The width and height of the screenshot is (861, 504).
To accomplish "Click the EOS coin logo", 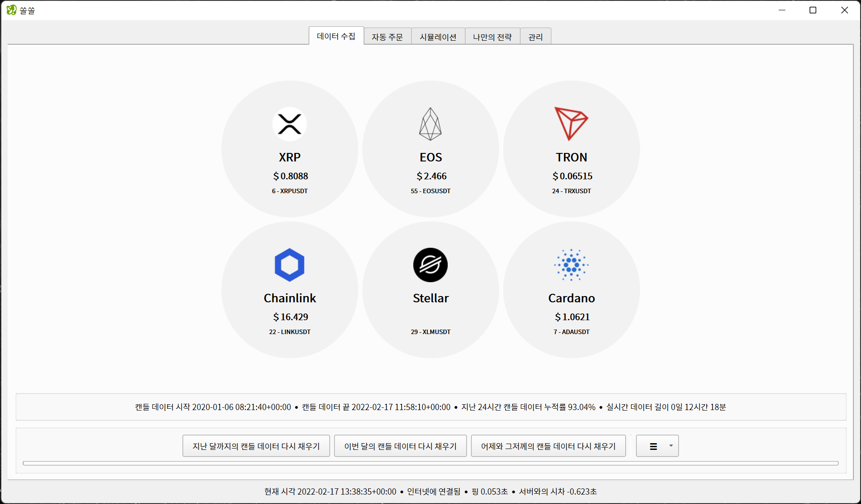I will (430, 124).
